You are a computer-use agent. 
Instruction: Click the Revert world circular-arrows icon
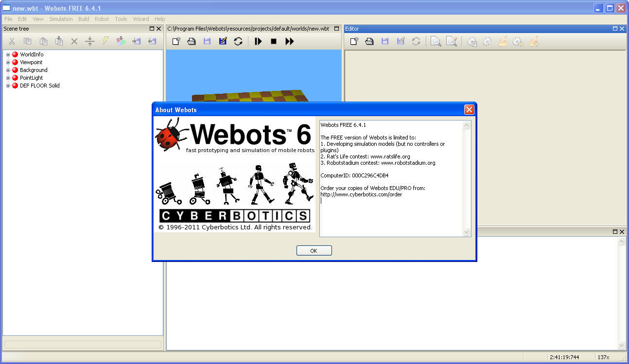238,41
